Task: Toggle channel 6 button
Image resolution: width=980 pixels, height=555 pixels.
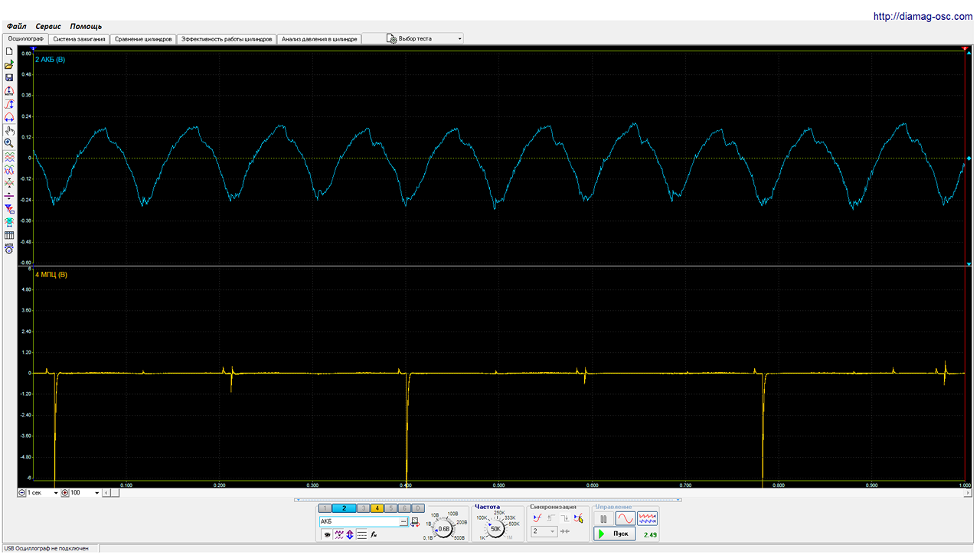Action: [404, 508]
